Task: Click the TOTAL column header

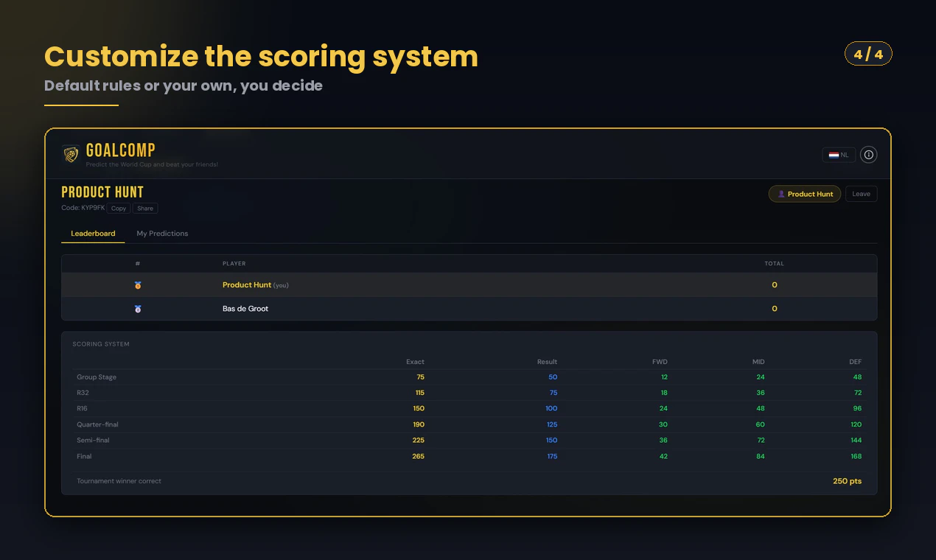Action: click(x=774, y=264)
